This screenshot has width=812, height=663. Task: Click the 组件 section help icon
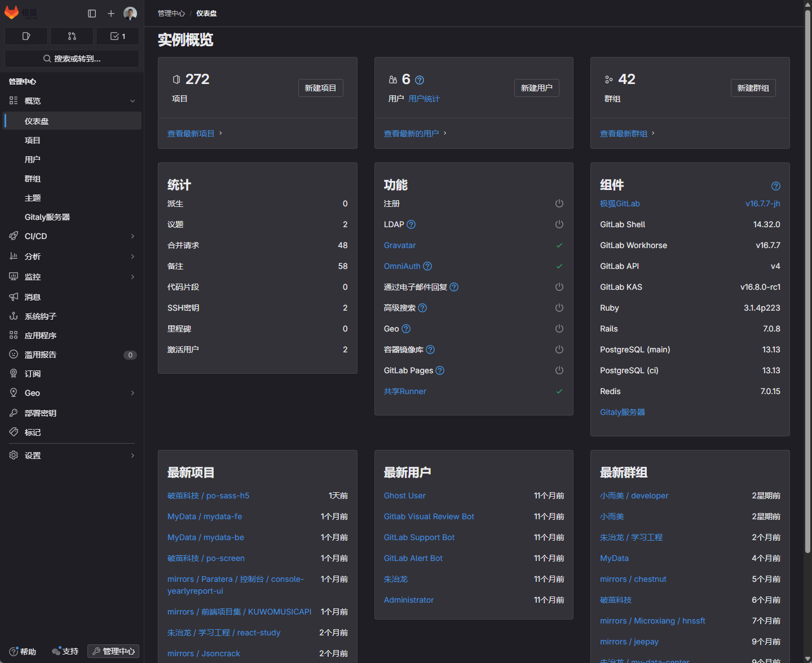click(x=776, y=186)
